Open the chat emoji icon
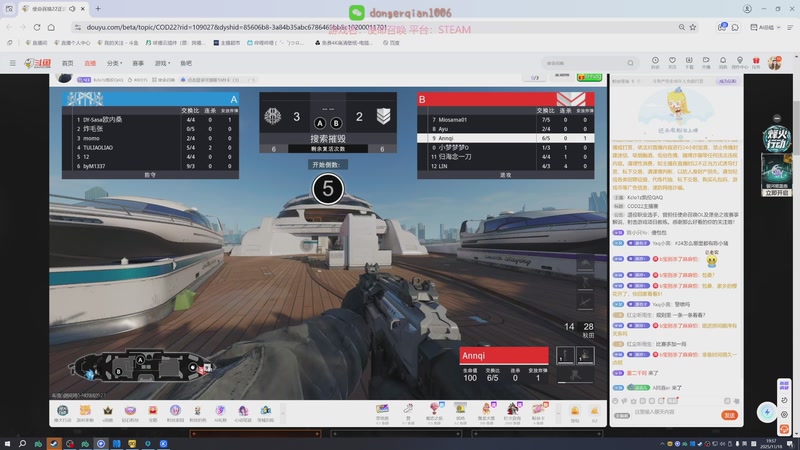The image size is (800, 450). tap(615, 401)
